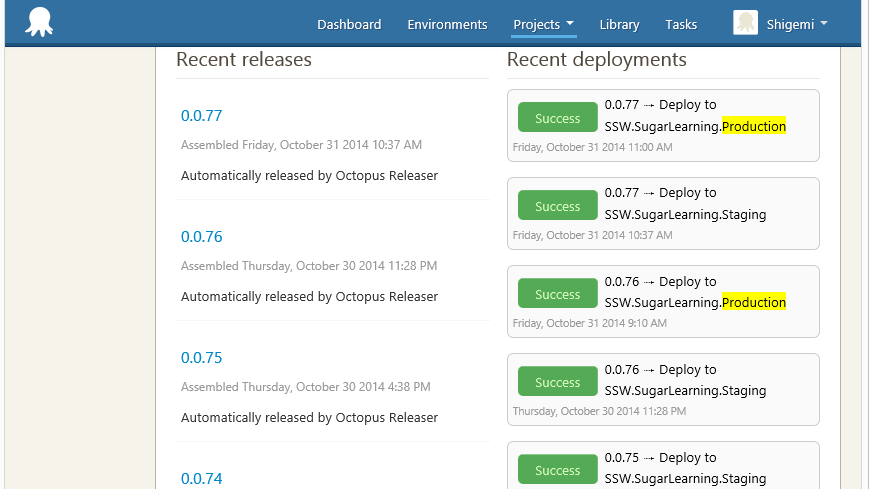Open the 0.0.77 Staging deployment card text
This screenshot has width=869, height=489.
[x=685, y=203]
